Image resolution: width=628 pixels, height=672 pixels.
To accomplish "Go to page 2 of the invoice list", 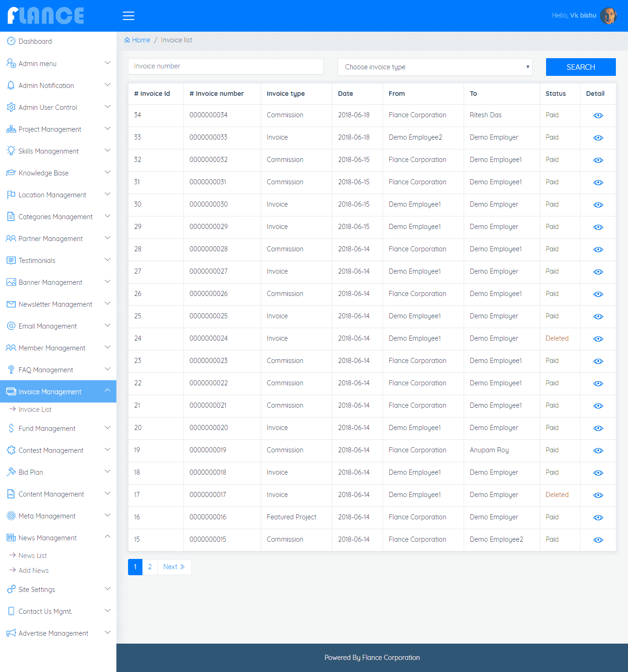I will tap(149, 567).
